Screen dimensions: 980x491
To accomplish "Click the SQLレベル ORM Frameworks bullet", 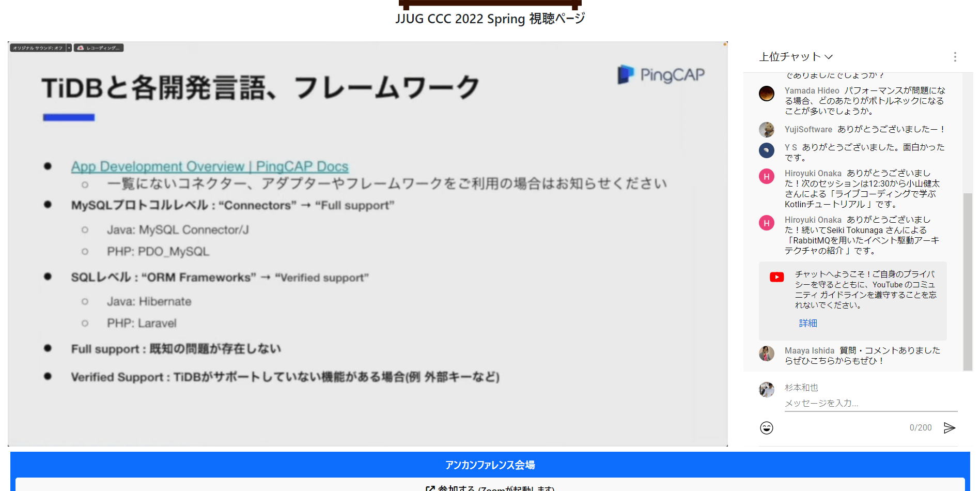I will [x=220, y=278].
